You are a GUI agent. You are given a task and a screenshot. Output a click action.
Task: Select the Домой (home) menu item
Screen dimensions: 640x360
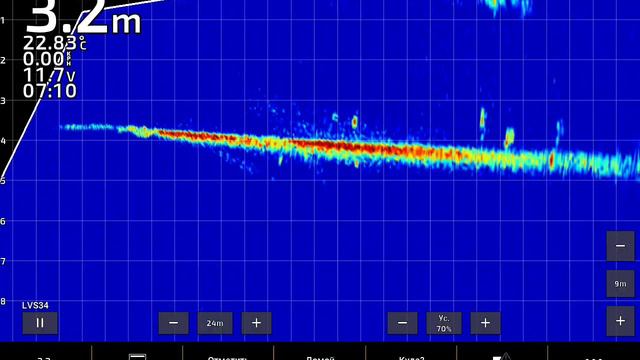(320, 357)
